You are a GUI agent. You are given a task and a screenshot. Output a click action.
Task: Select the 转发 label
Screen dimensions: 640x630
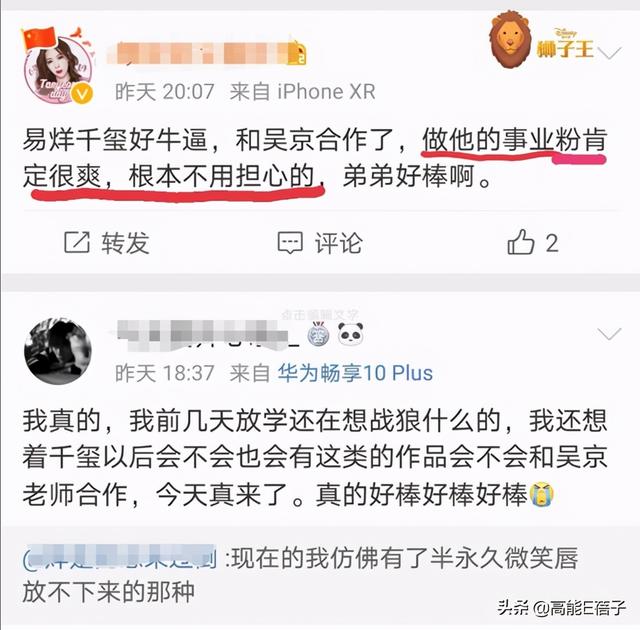125,243
